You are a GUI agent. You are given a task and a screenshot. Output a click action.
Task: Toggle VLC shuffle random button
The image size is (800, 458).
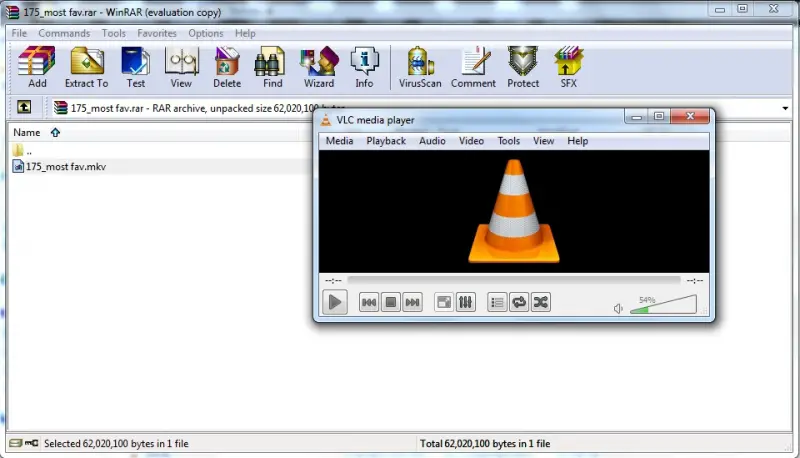pyautogui.click(x=541, y=302)
